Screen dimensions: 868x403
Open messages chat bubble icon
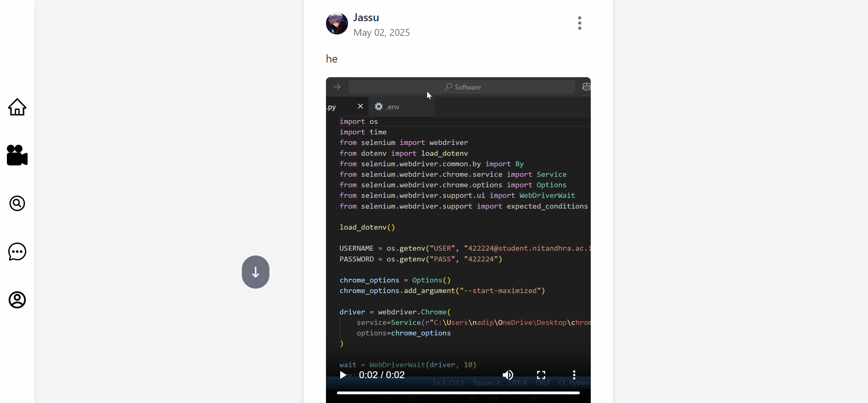(x=17, y=252)
